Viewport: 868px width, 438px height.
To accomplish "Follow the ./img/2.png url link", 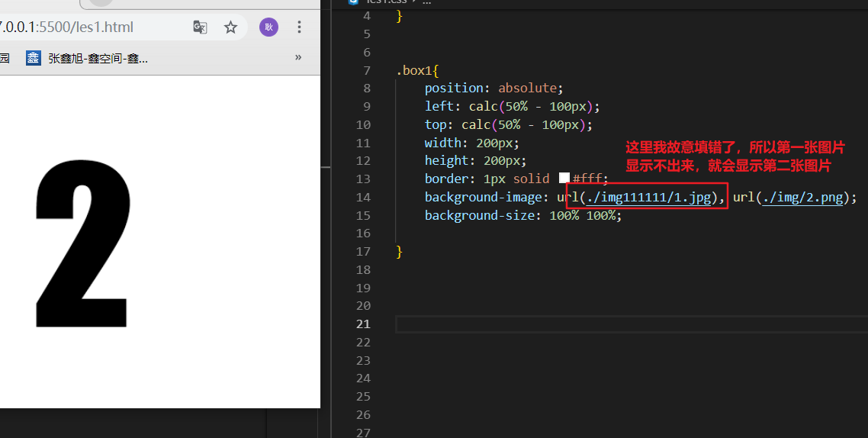I will [x=802, y=198].
